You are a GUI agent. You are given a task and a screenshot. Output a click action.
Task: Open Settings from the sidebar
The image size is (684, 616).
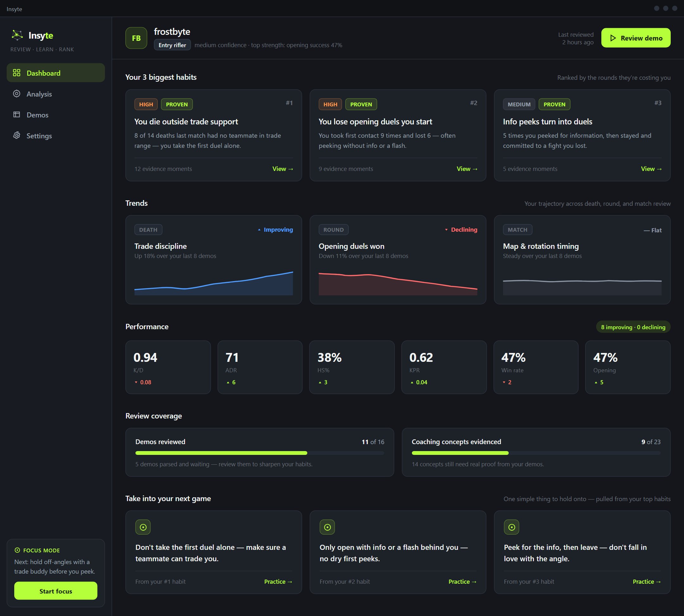[x=56, y=136]
